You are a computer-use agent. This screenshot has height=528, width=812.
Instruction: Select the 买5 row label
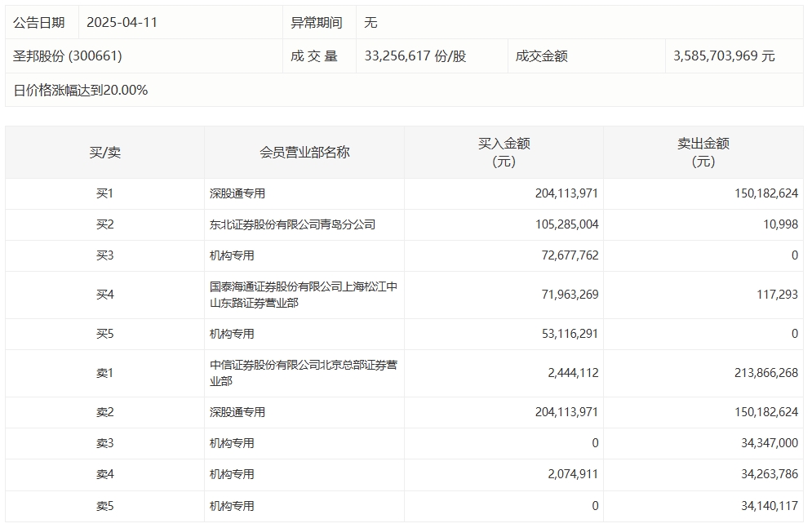coord(104,334)
